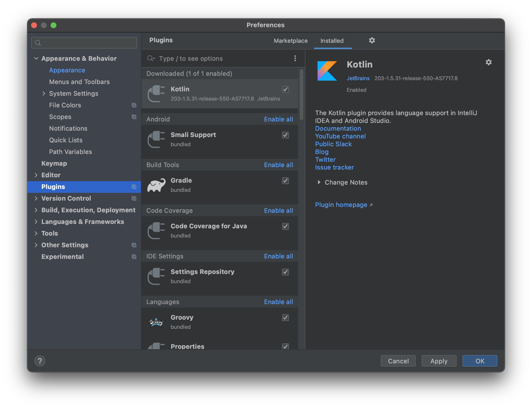
Task: Click the Gradle elephant icon
Action: (156, 185)
